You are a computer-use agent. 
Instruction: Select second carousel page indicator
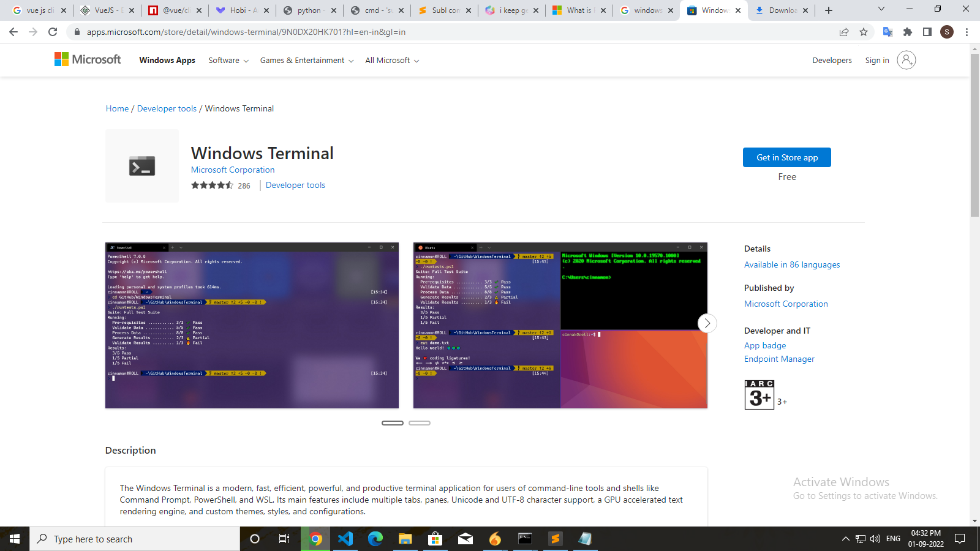[420, 423]
